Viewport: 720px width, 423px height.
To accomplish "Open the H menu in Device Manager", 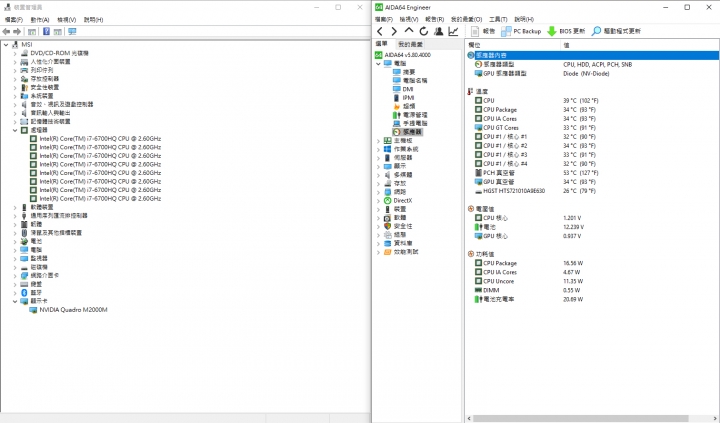I will (x=93, y=20).
